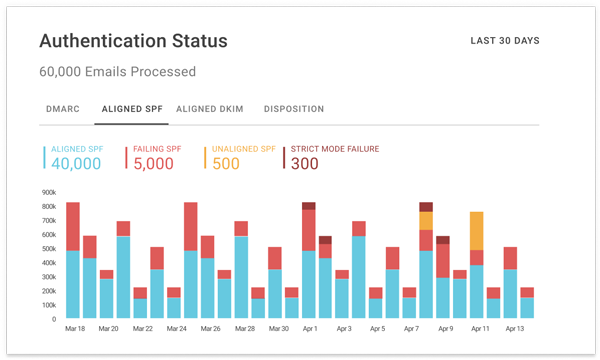Select the Aligned SPF tab
This screenshot has height=360, width=600.
[x=132, y=109]
